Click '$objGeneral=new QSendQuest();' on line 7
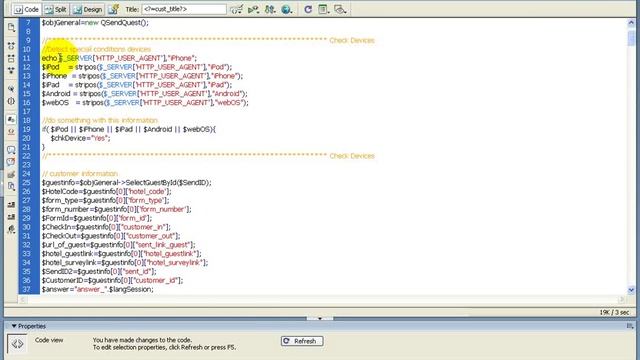 (95, 22)
